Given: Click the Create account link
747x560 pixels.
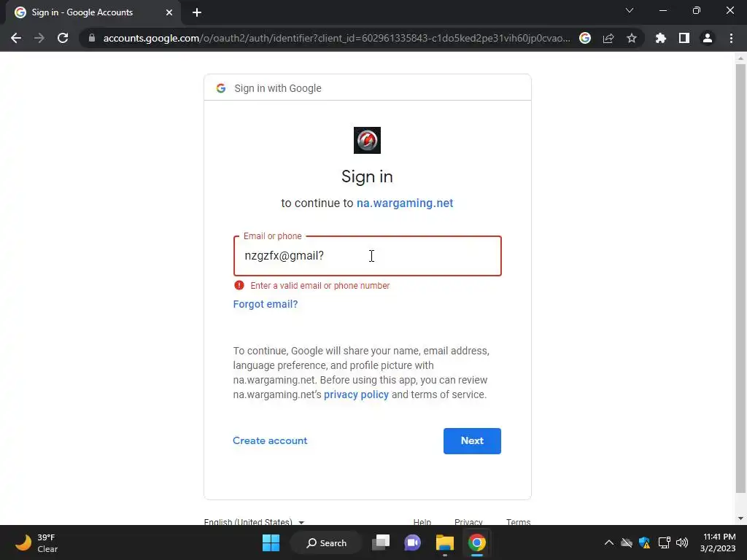Looking at the screenshot, I should click(270, 440).
